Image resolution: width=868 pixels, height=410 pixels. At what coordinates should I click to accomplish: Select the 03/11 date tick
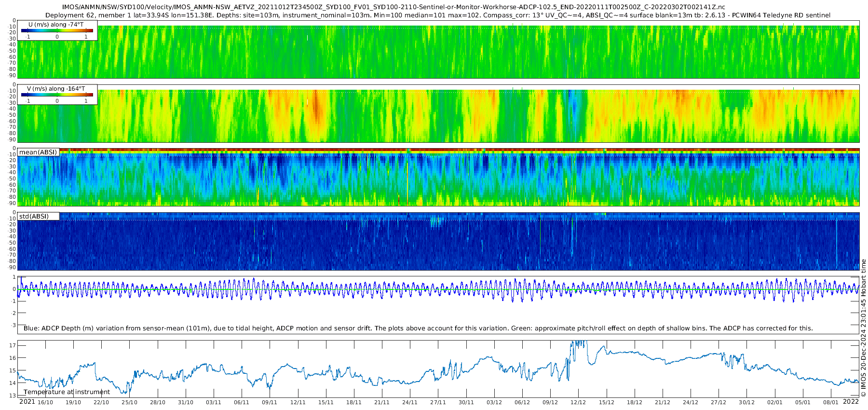[x=214, y=402]
